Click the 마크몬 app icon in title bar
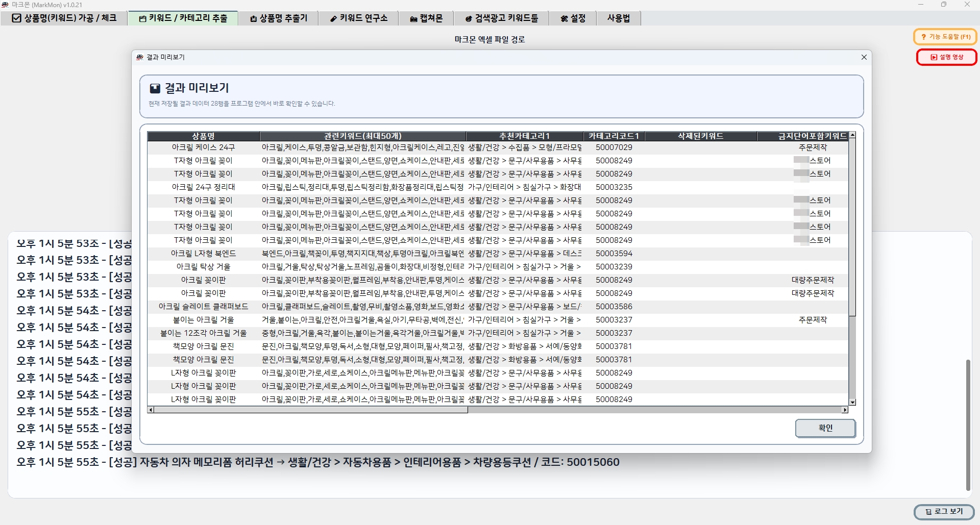Viewport: 980px width, 525px height. pos(5,5)
